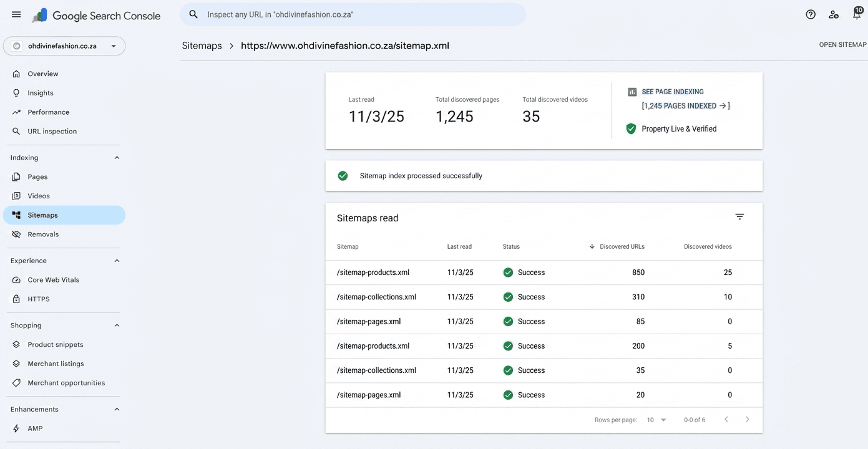Open /sitemap-products.xml row with 200 URLs

coord(544,346)
